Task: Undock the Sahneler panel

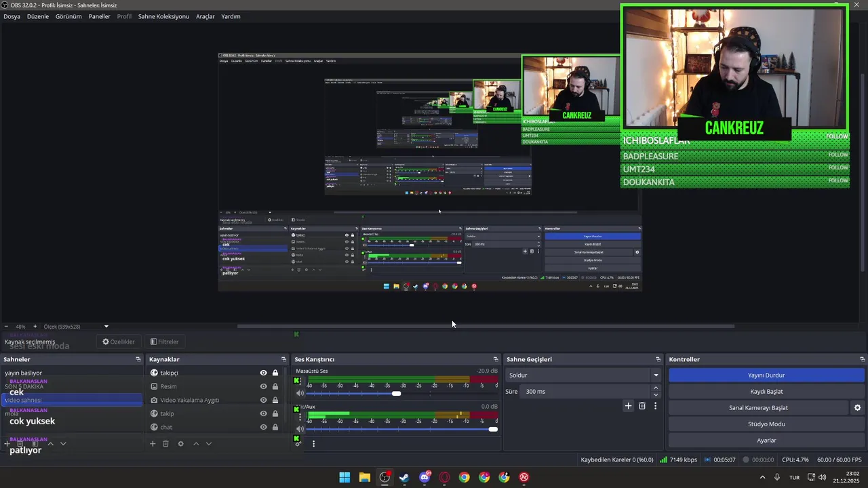Action: click(138, 359)
